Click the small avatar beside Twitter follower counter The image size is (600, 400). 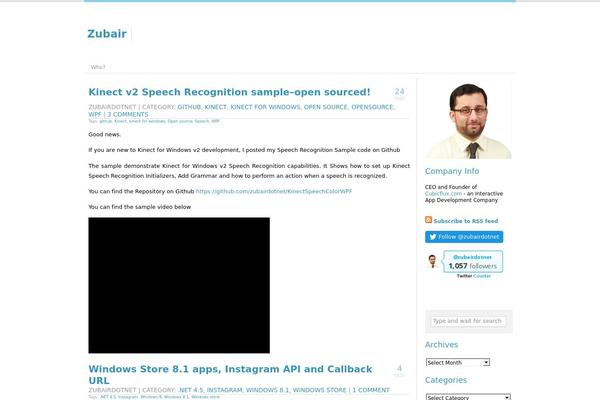(432, 261)
